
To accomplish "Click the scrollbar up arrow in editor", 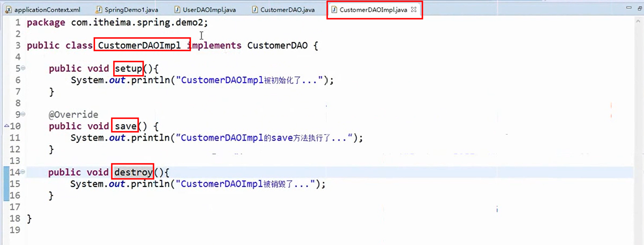I will pos(638,21).
